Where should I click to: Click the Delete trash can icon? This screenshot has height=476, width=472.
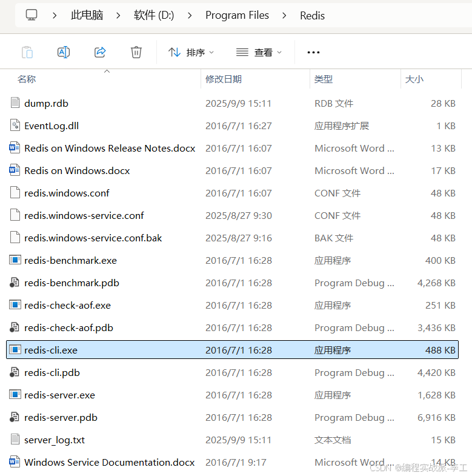tap(136, 52)
